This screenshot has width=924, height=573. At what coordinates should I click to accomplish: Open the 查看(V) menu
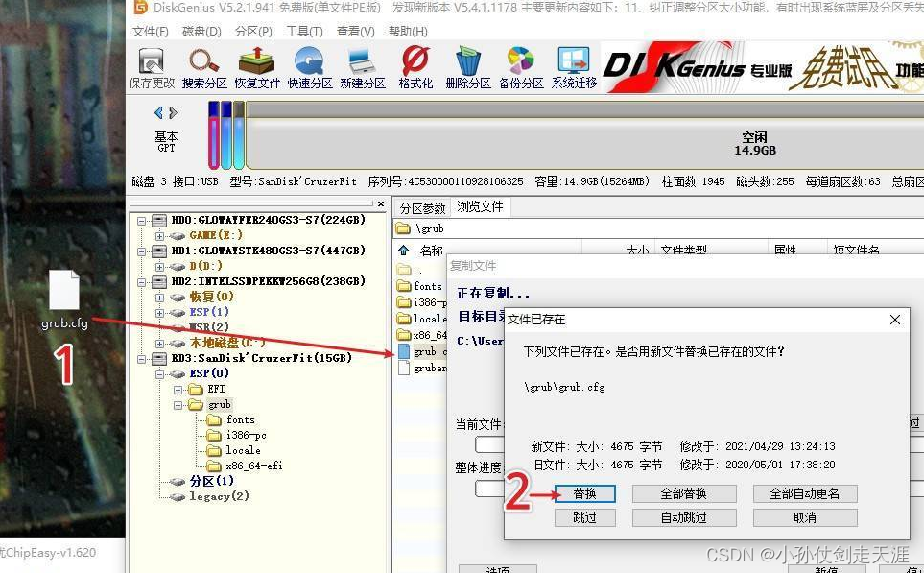click(355, 32)
